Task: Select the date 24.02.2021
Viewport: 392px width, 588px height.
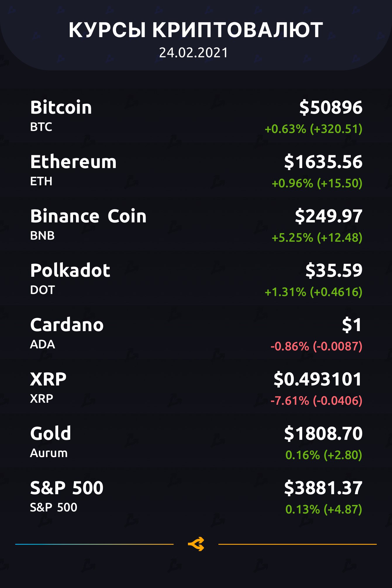Action: tap(194, 53)
